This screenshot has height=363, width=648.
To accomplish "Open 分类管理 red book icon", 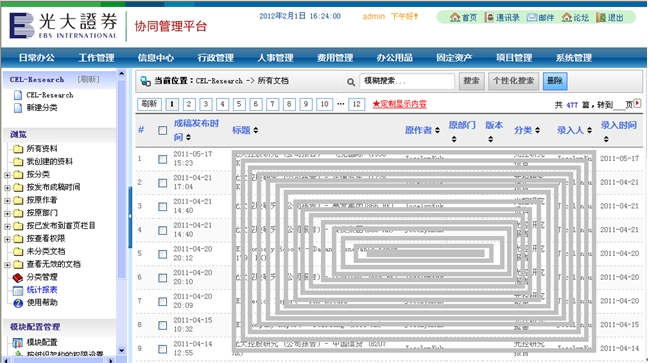I will click(18, 277).
